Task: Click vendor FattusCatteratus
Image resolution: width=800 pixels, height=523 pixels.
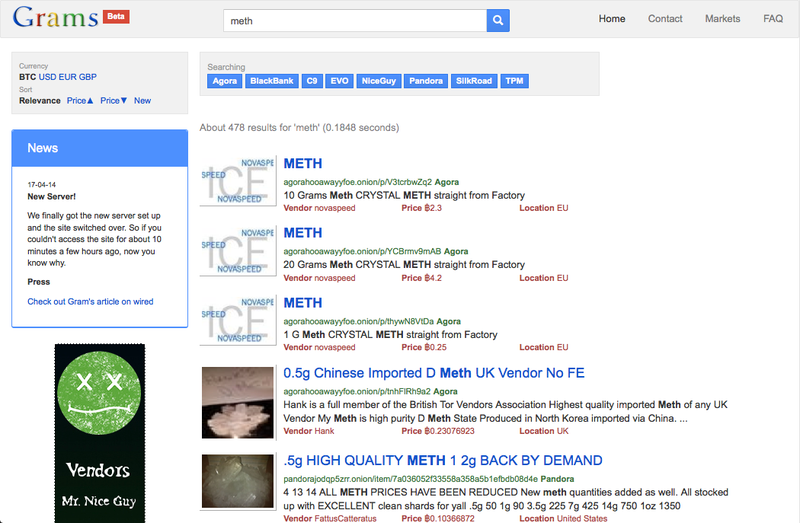Action: click(345, 518)
